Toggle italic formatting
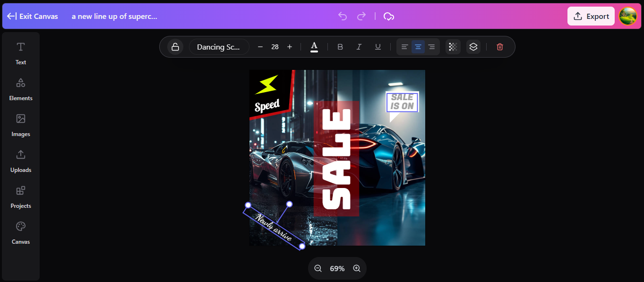The image size is (644, 282). [x=359, y=47]
